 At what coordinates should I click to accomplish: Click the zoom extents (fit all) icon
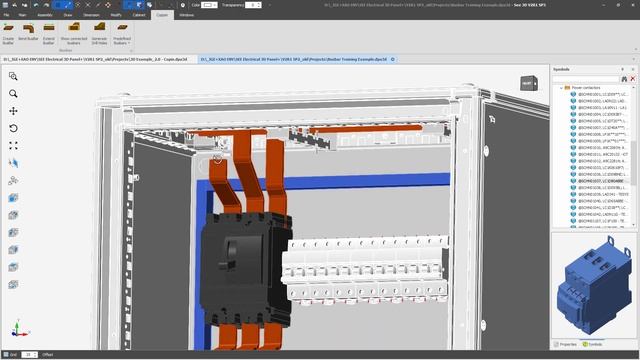click(x=13, y=146)
